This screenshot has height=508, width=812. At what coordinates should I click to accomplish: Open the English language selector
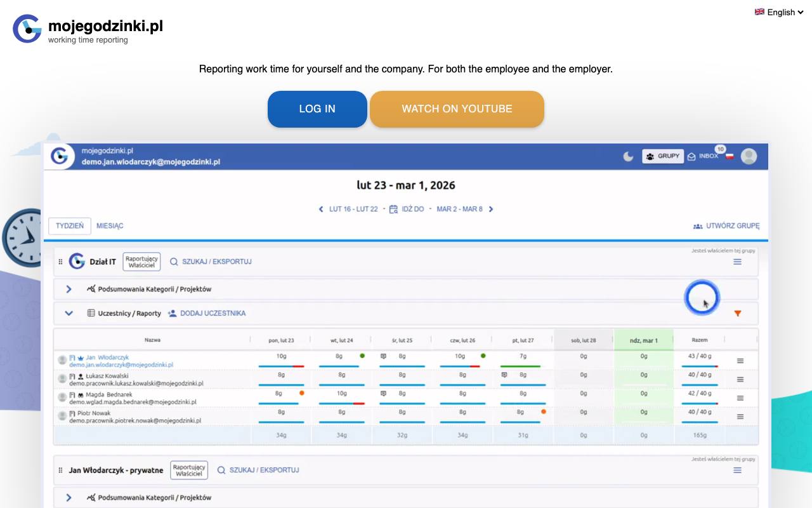coord(779,12)
